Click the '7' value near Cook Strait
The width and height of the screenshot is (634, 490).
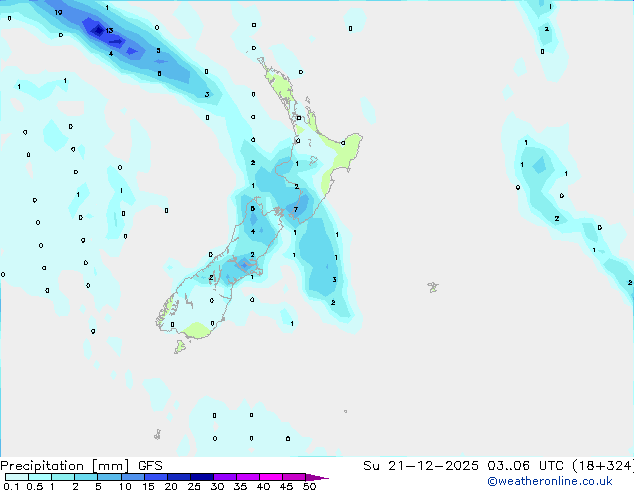tap(296, 209)
